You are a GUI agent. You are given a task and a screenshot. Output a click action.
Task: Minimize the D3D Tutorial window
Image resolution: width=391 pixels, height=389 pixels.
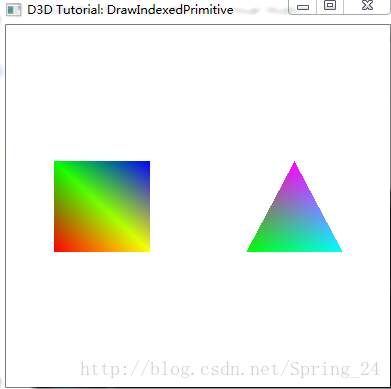[x=302, y=7]
